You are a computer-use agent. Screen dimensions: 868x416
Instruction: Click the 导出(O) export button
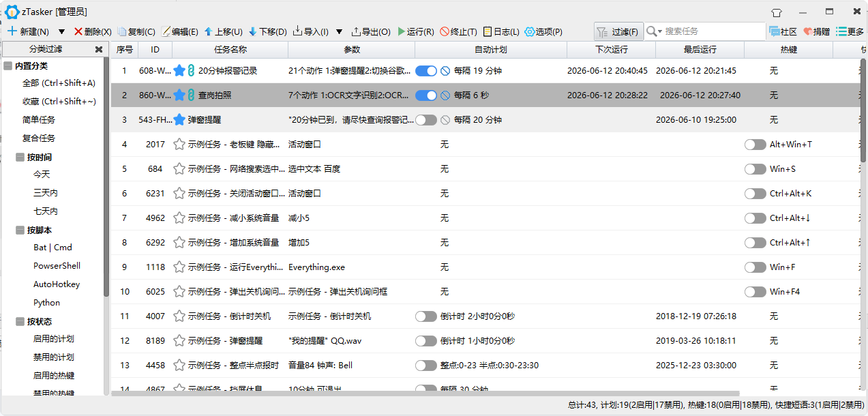pyautogui.click(x=371, y=31)
